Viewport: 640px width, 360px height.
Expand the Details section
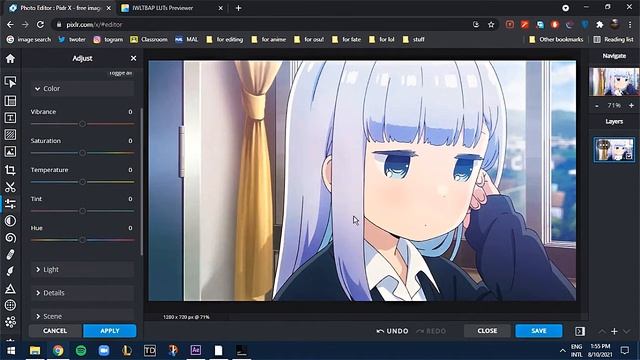(82, 293)
